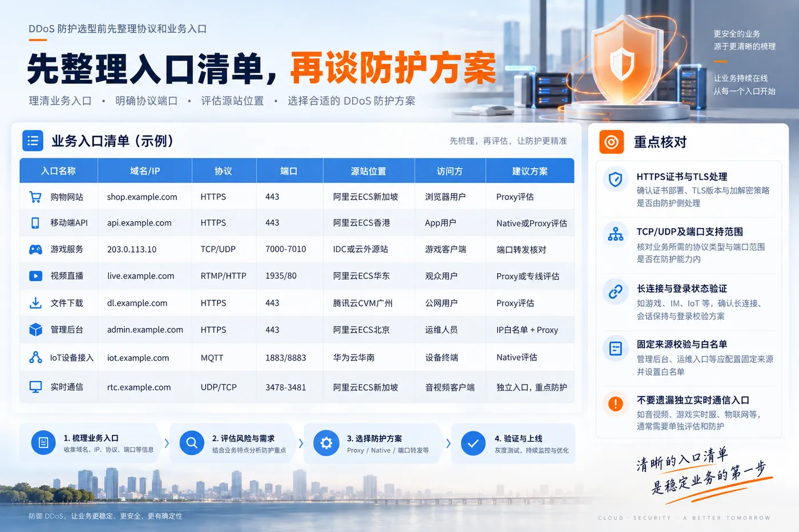Click the magnifier icon of step 2 评估风险与需求

click(192, 442)
